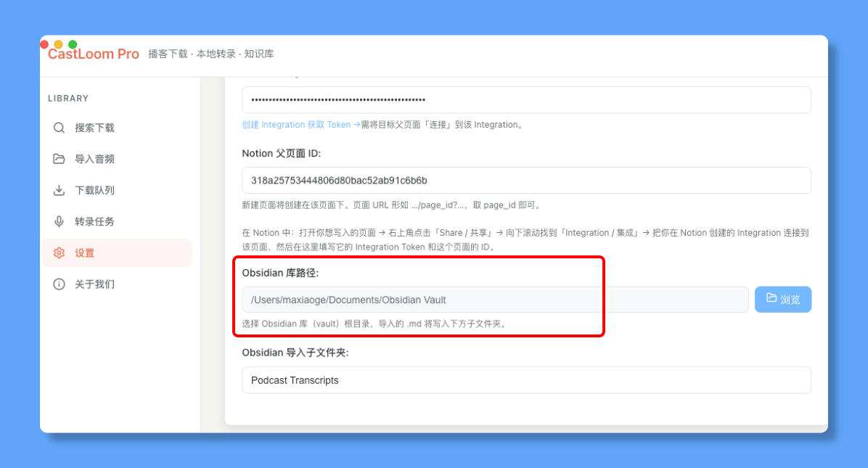
Task: Focus the masked Integration Token field
Action: pos(526,99)
